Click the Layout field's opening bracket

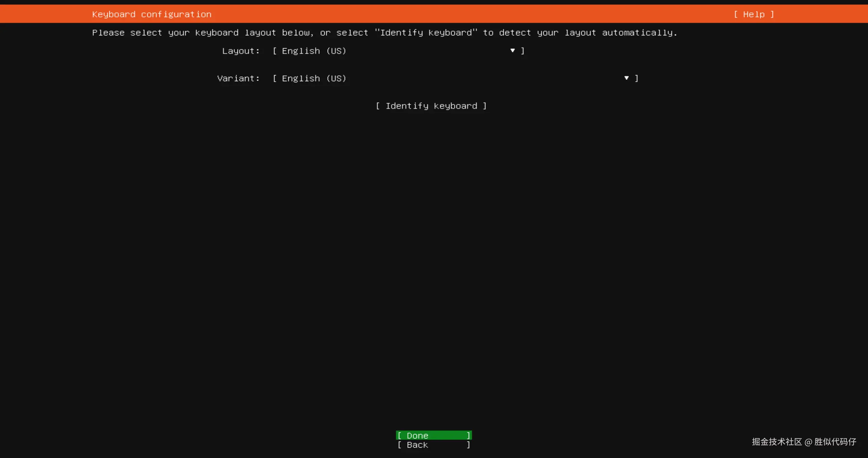(275, 51)
